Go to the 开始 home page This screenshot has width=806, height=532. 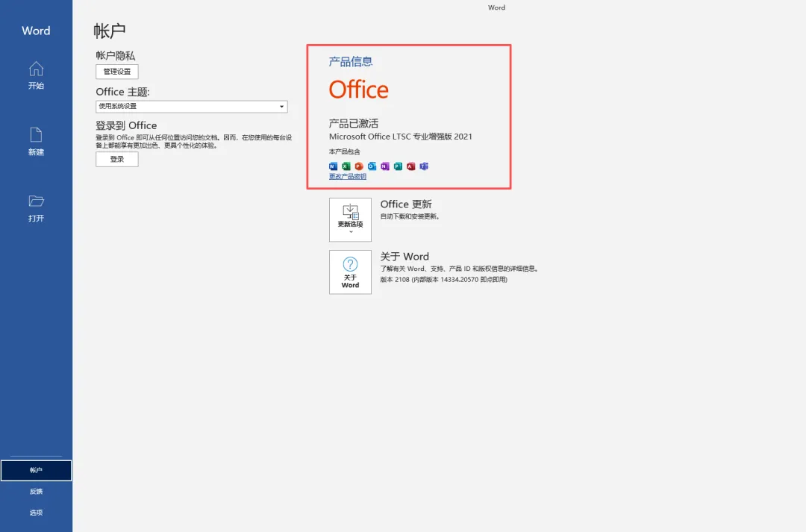36,75
